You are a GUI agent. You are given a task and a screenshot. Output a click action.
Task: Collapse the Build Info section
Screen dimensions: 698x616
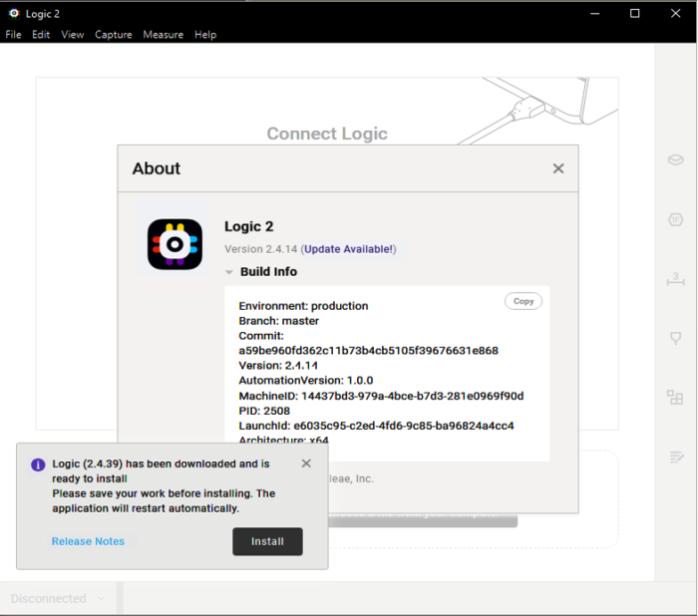coord(229,272)
